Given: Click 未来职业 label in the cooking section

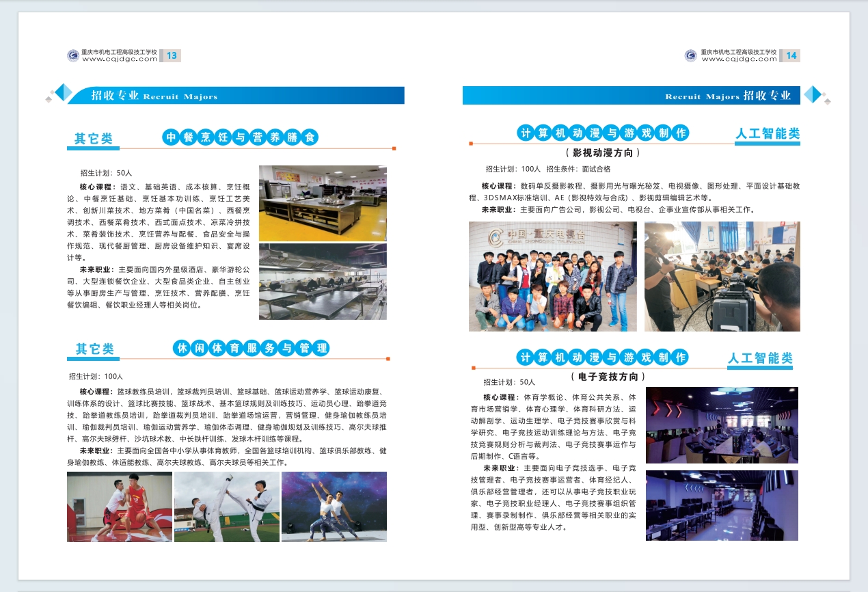Looking at the screenshot, I should pyautogui.click(x=96, y=269).
